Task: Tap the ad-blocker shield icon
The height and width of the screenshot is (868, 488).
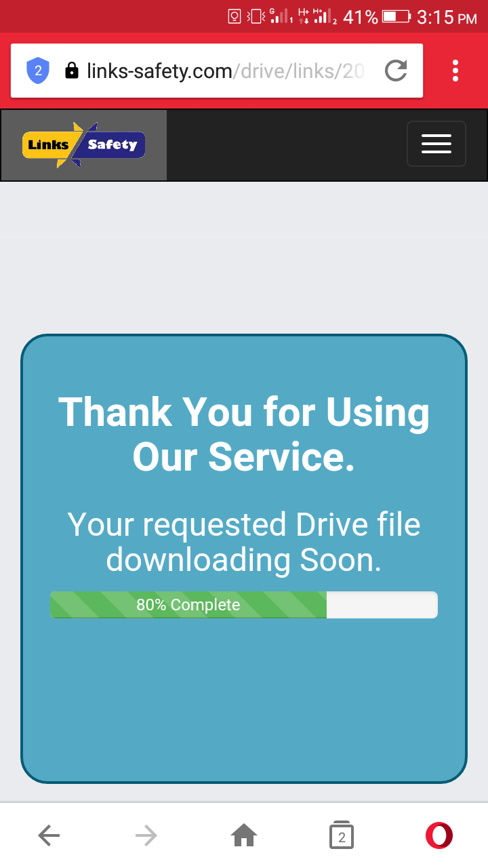Action: pos(38,71)
